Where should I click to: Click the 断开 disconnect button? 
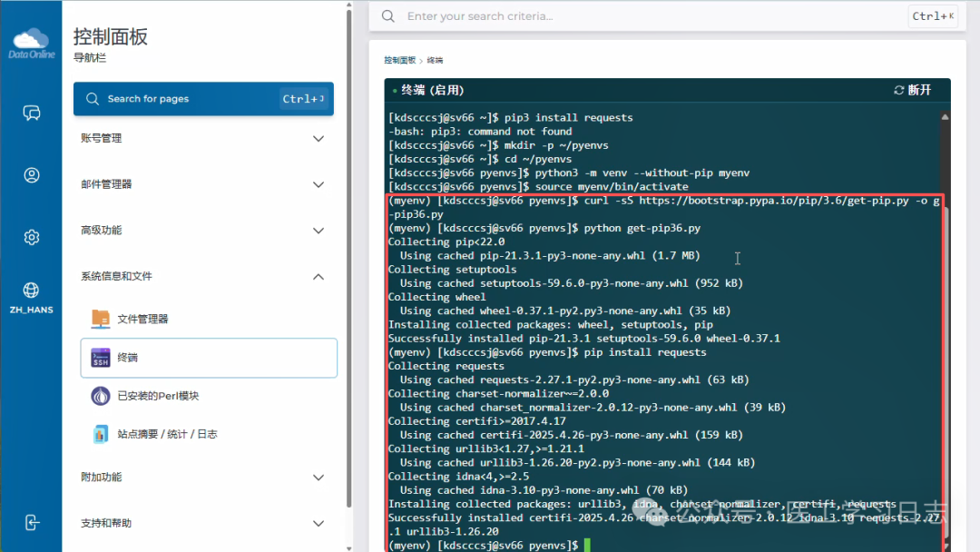tap(913, 90)
